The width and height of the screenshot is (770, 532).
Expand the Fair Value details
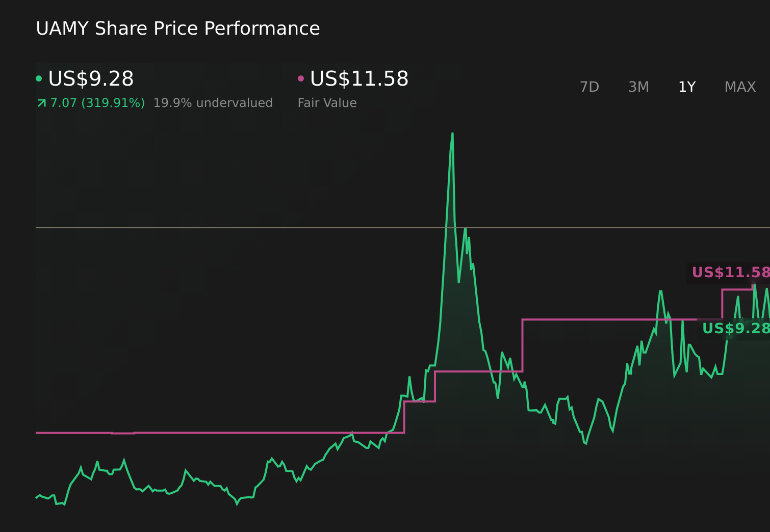click(327, 102)
